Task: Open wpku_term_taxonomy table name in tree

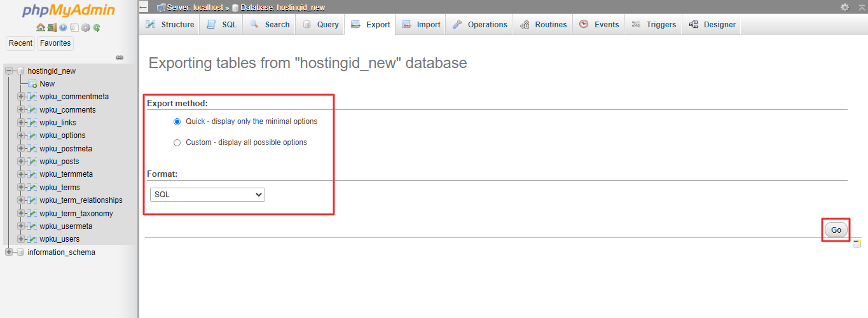Action: point(76,214)
